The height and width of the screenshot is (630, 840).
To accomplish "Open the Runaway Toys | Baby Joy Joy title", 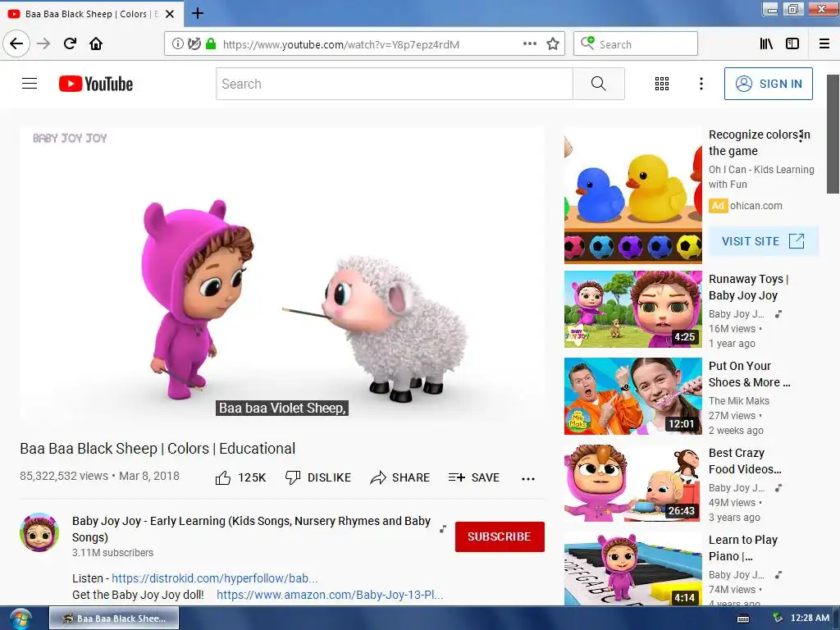I will tap(748, 287).
